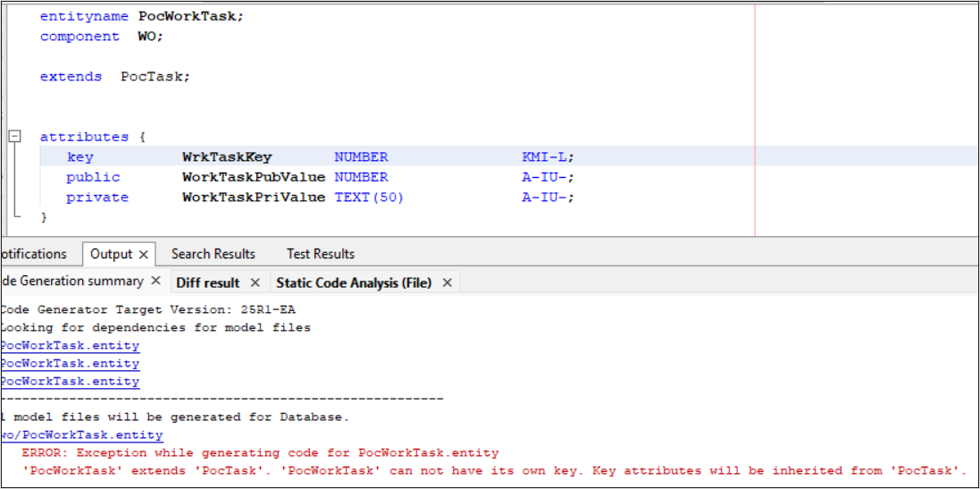Viewport: 980px width, 489px height.
Task: Click the KMI-L; flags
Action: coord(549,157)
